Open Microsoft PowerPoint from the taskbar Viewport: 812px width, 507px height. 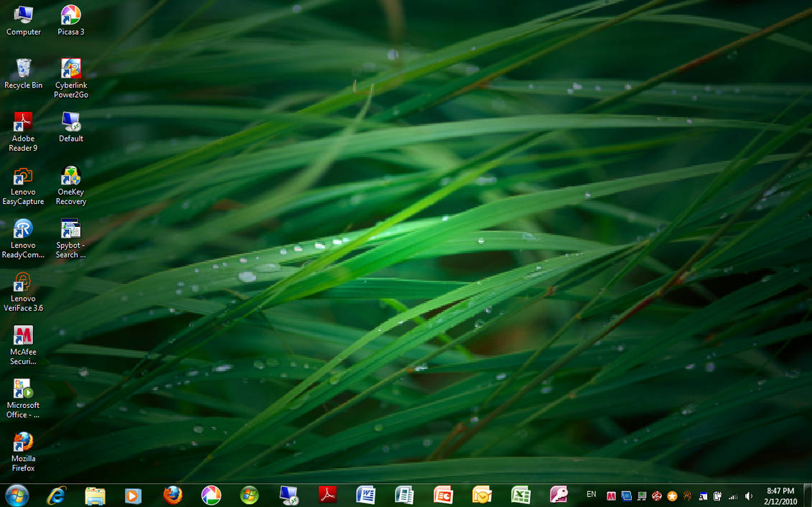click(442, 496)
